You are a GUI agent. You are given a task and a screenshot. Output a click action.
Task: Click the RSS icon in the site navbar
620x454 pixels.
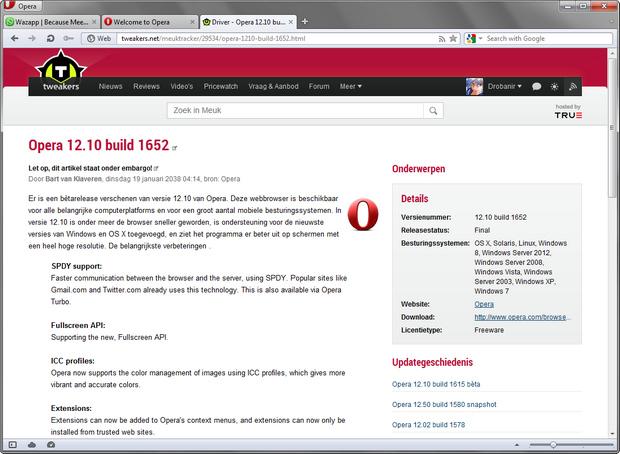[573, 86]
